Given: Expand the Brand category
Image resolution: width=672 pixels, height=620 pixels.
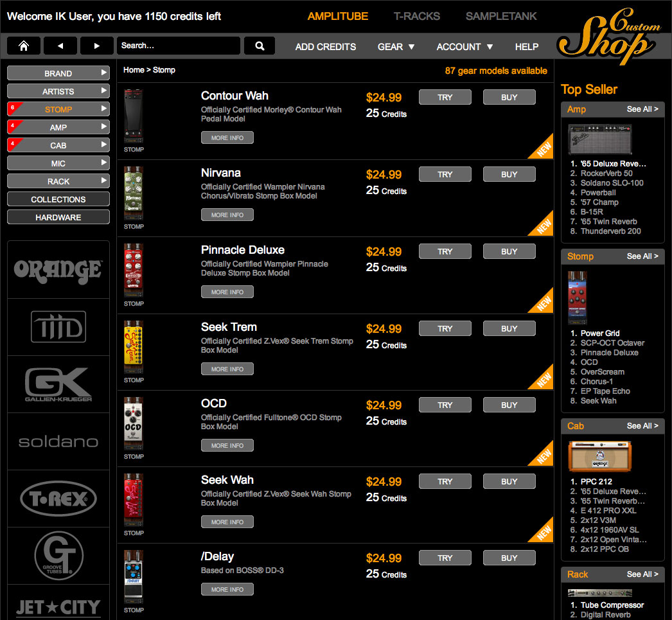Looking at the screenshot, I should point(58,73).
